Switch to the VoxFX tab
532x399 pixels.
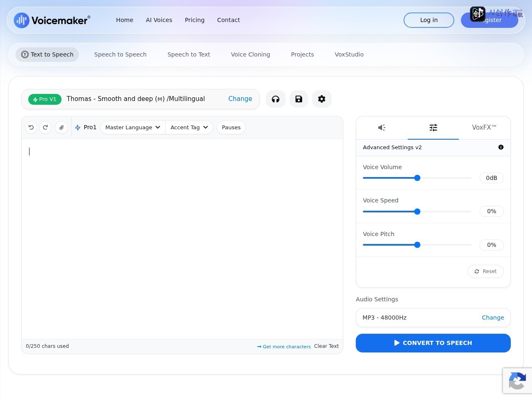pyautogui.click(x=484, y=128)
